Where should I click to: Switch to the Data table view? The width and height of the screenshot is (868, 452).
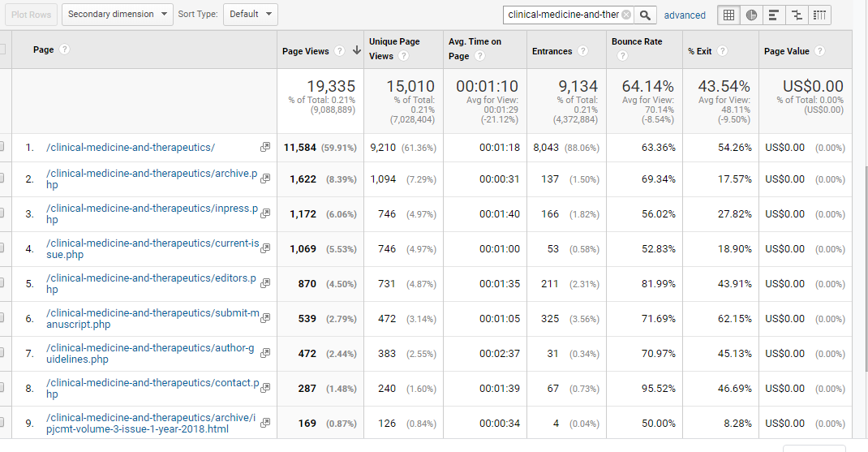[x=728, y=15]
